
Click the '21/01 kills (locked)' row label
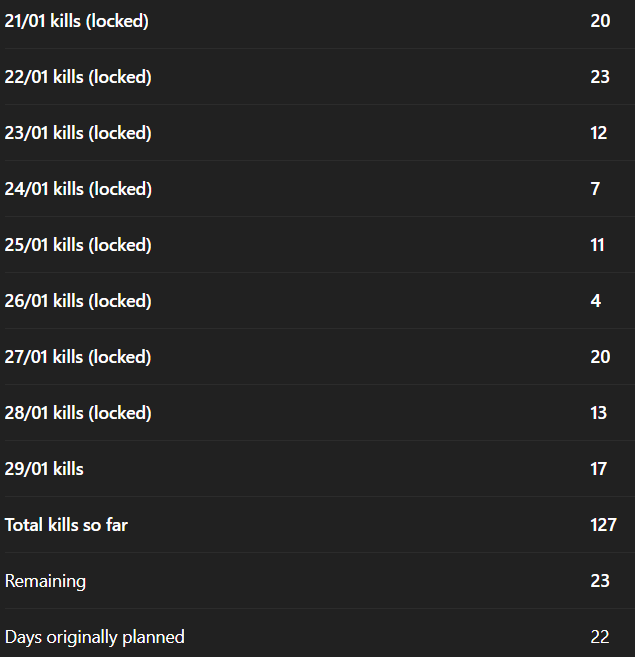point(77,21)
